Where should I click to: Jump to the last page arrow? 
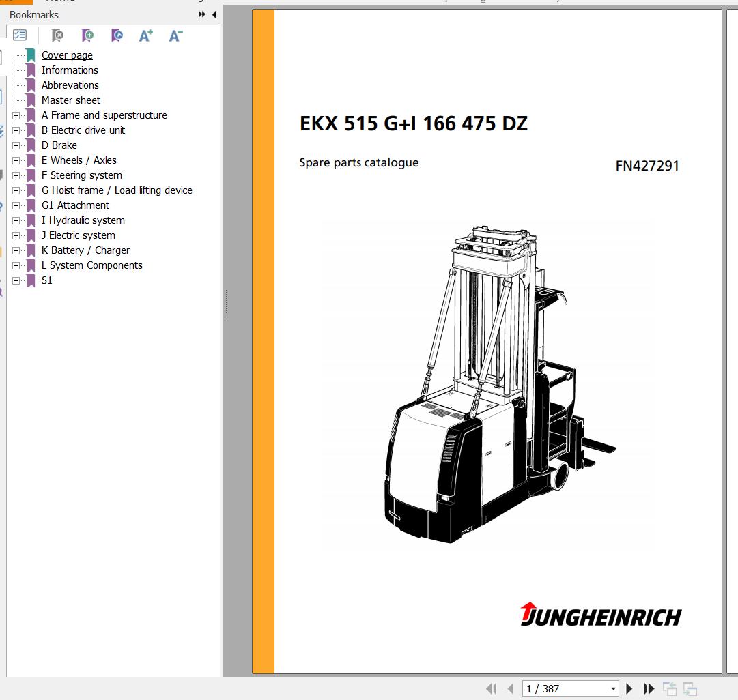point(649,689)
